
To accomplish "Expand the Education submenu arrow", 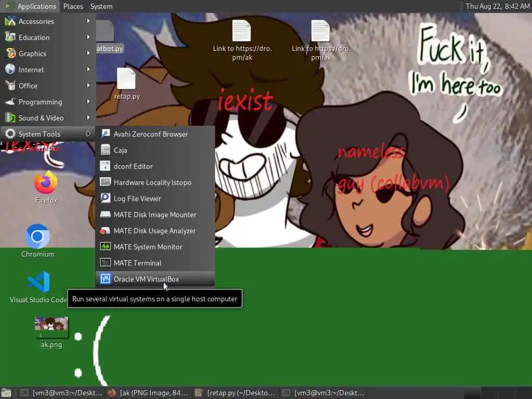I will click(88, 37).
